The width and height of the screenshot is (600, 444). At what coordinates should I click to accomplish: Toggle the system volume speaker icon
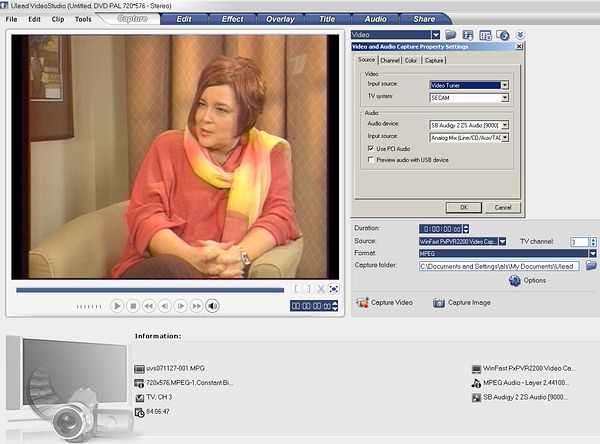(x=213, y=306)
